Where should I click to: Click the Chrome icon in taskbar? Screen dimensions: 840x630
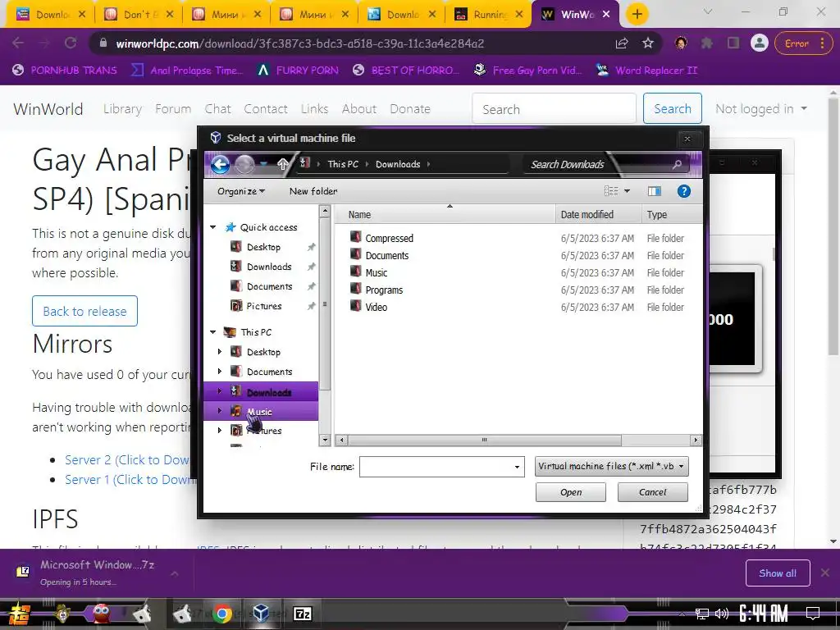point(223,614)
